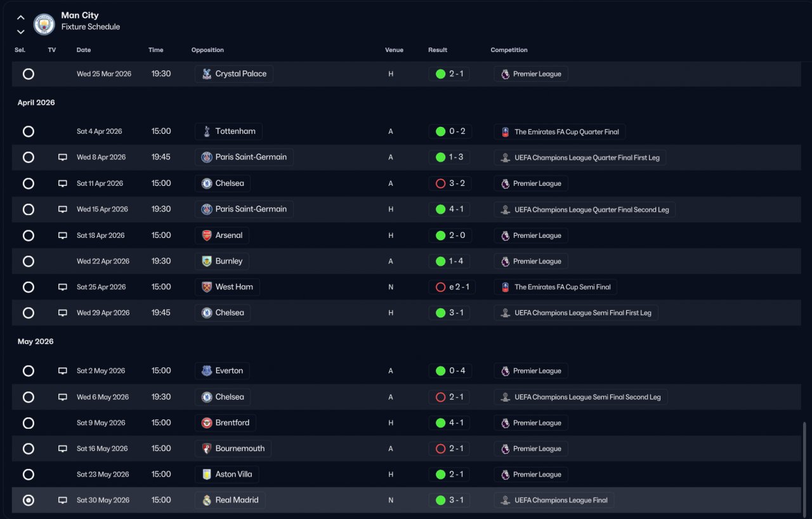Select the Crystal Palace fixture radio button
Viewport: 812px width, 519px height.
pyautogui.click(x=29, y=74)
